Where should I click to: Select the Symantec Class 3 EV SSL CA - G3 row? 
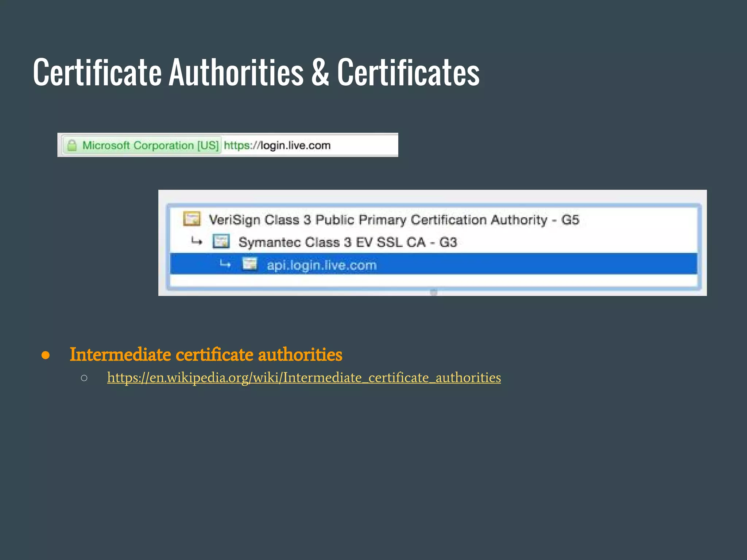click(434, 242)
